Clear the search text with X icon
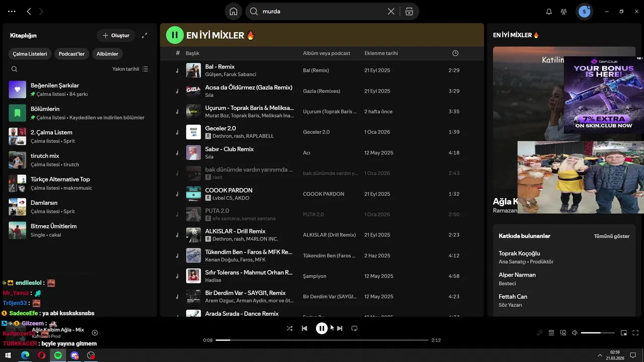The image size is (644, 362). [391, 11]
